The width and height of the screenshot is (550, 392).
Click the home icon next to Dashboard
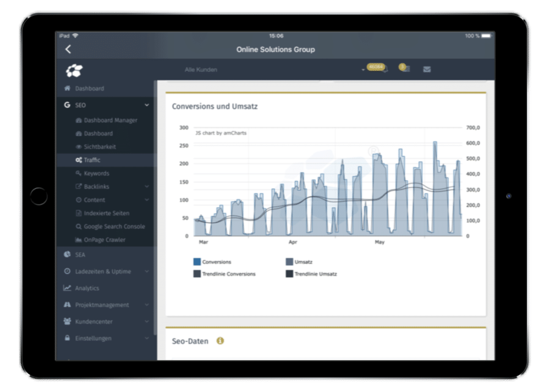click(x=67, y=89)
